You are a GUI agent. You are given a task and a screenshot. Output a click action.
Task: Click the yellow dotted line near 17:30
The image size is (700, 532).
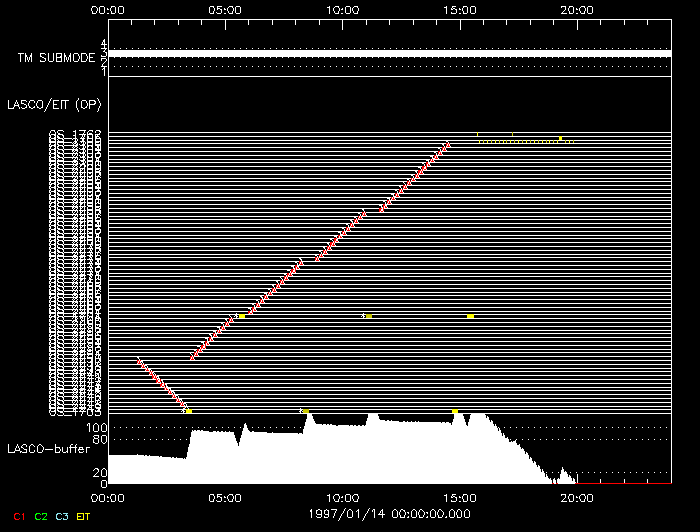(530, 142)
